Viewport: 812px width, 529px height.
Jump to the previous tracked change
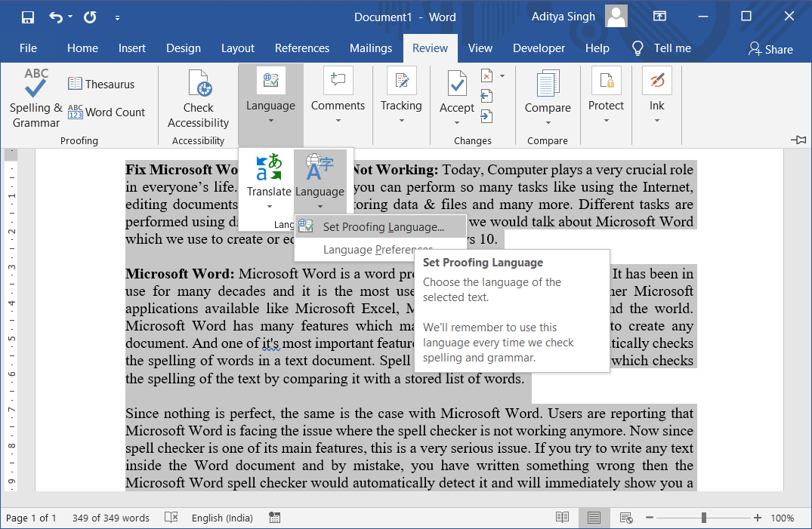pos(487,96)
